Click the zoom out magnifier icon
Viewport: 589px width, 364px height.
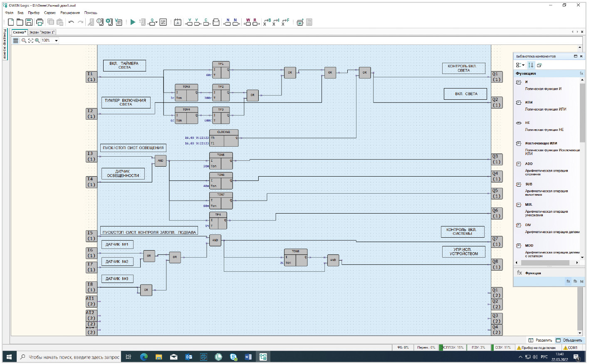[24, 40]
